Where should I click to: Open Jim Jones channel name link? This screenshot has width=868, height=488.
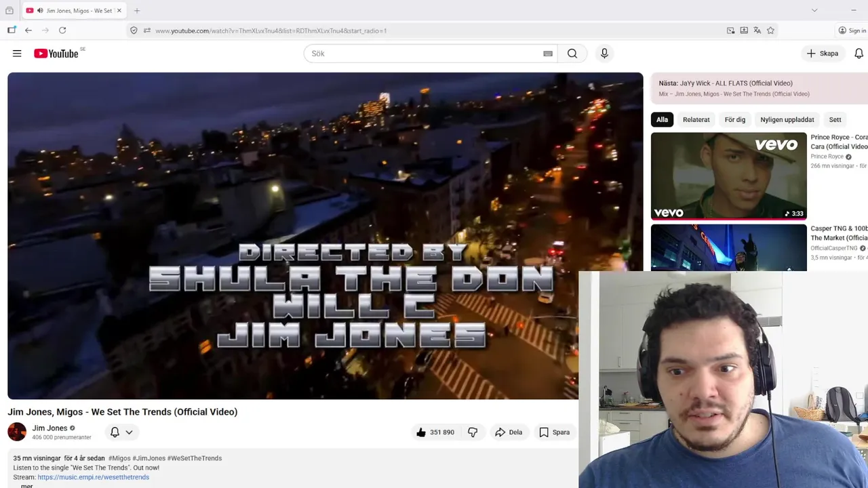[50, 428]
